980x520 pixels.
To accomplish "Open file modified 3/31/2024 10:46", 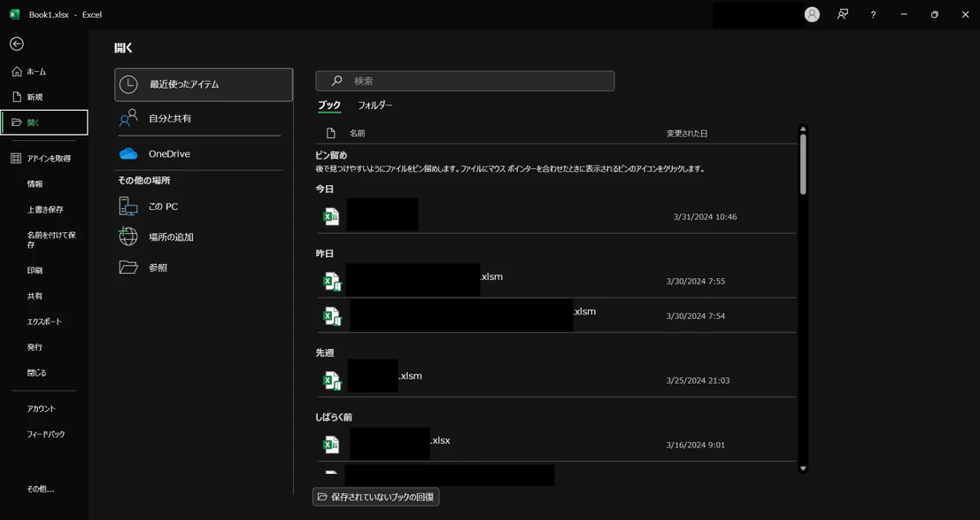I will point(556,216).
